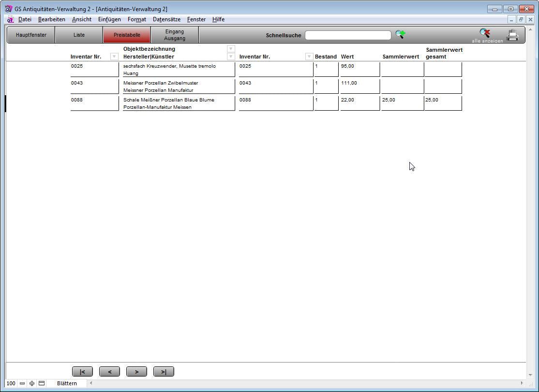Zoom in with the plus icon
The height and width of the screenshot is (392, 539).
[32, 383]
